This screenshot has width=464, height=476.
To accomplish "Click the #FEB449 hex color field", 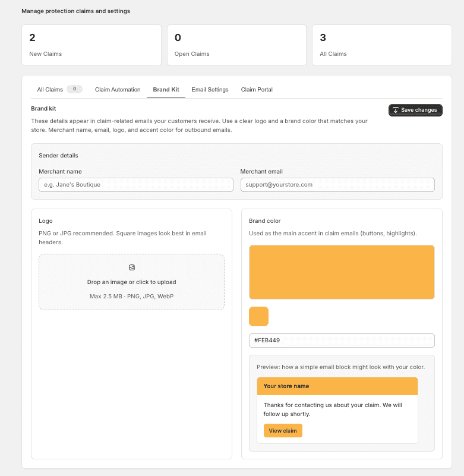I will (x=342, y=341).
